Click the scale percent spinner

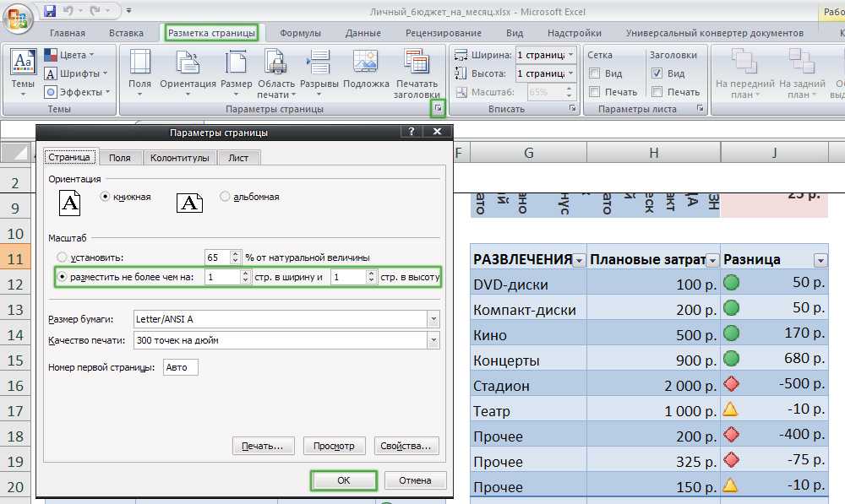[235, 257]
